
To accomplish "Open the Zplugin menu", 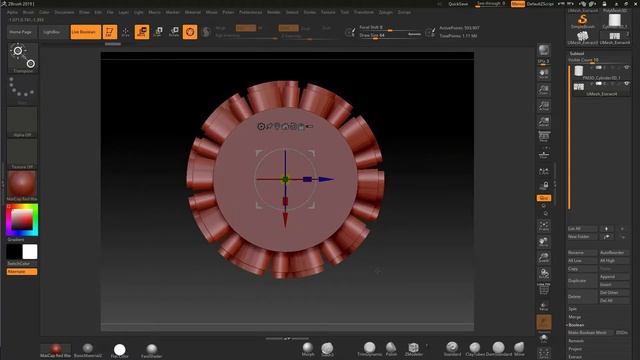I will click(385, 12).
